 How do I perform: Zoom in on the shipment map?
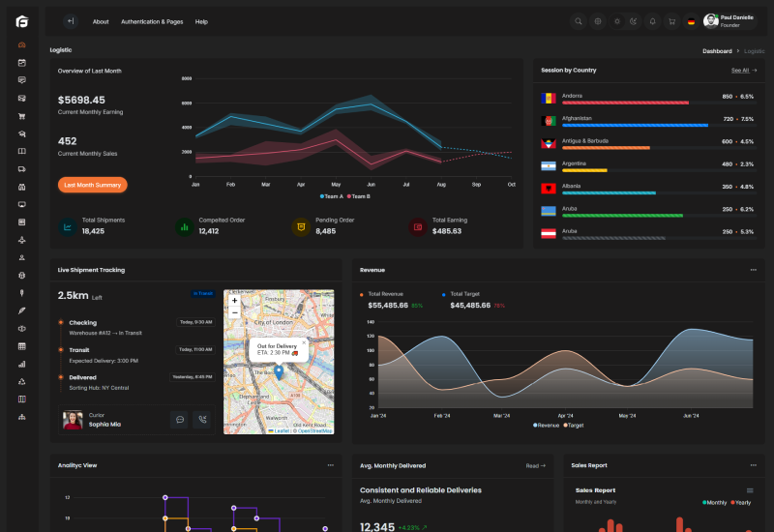pos(234,301)
